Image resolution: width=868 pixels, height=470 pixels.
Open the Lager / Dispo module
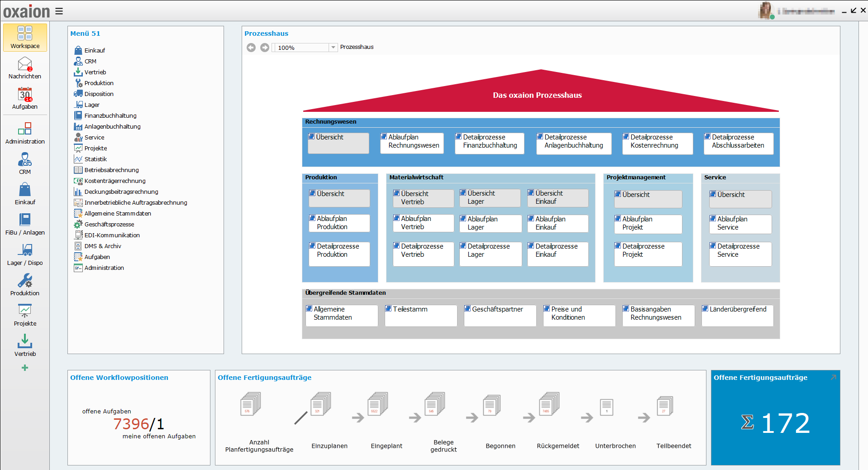[x=25, y=251]
